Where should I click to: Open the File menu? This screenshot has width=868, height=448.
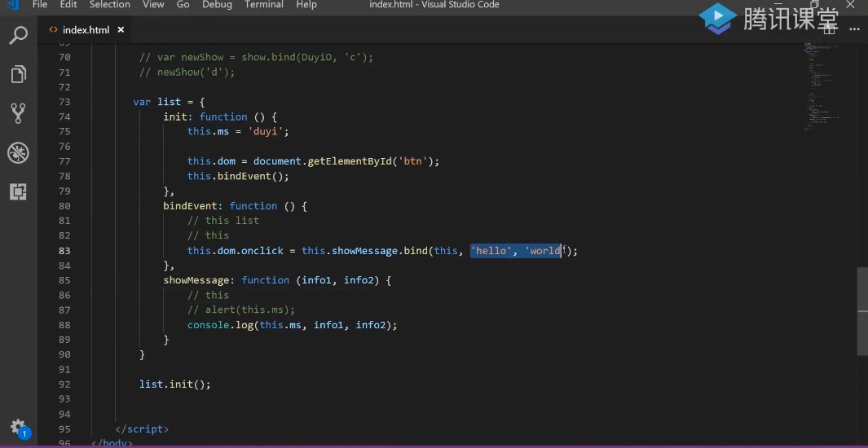pyautogui.click(x=39, y=5)
